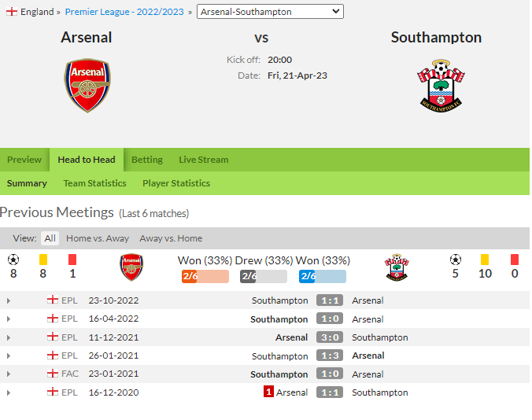Switch view to Away vs. Home
The image size is (532, 420).
171,238
